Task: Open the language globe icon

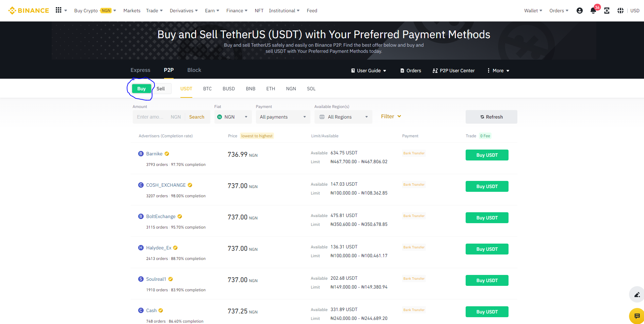Action: [x=620, y=11]
